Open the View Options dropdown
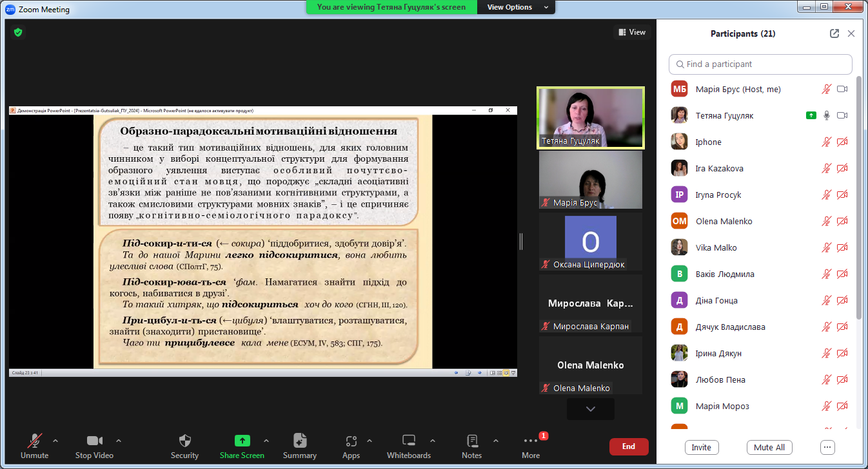Viewport: 868px width, 469px height. (x=518, y=7)
